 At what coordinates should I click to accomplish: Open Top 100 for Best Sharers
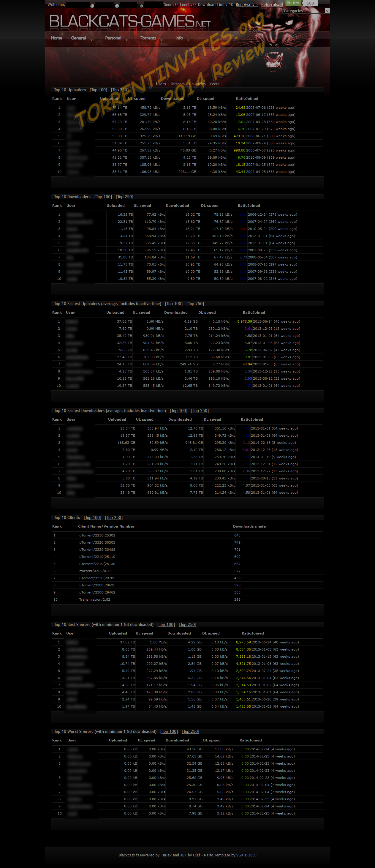tap(166, 624)
